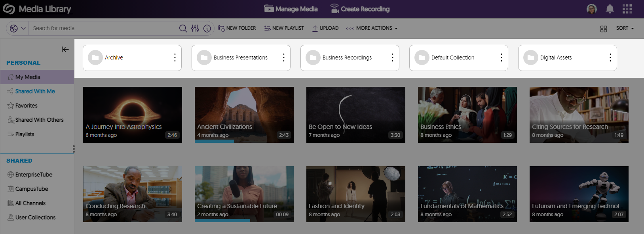Screen dimensions: 644x234
Task: Open the apps grid launcher
Action: pyautogui.click(x=627, y=9)
